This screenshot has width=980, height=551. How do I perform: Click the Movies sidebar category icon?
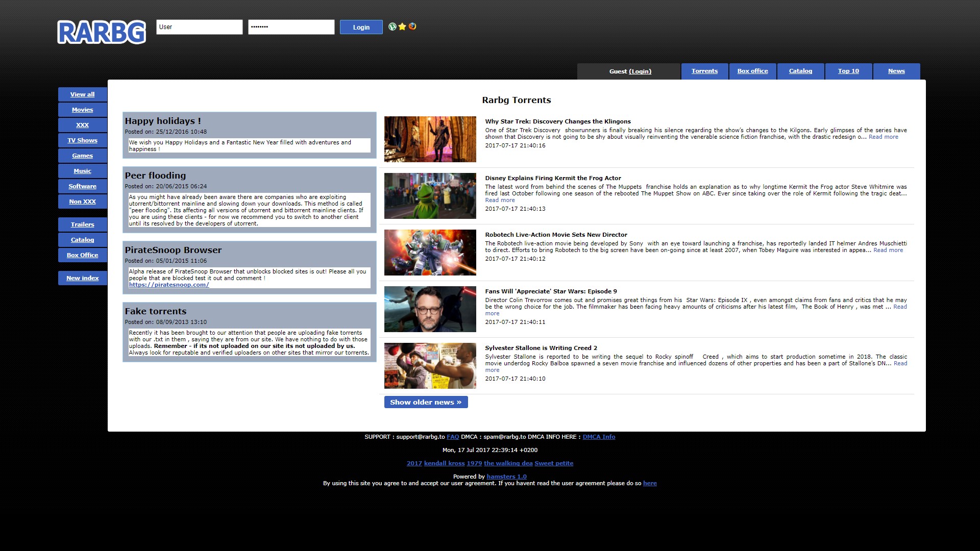[x=82, y=109]
